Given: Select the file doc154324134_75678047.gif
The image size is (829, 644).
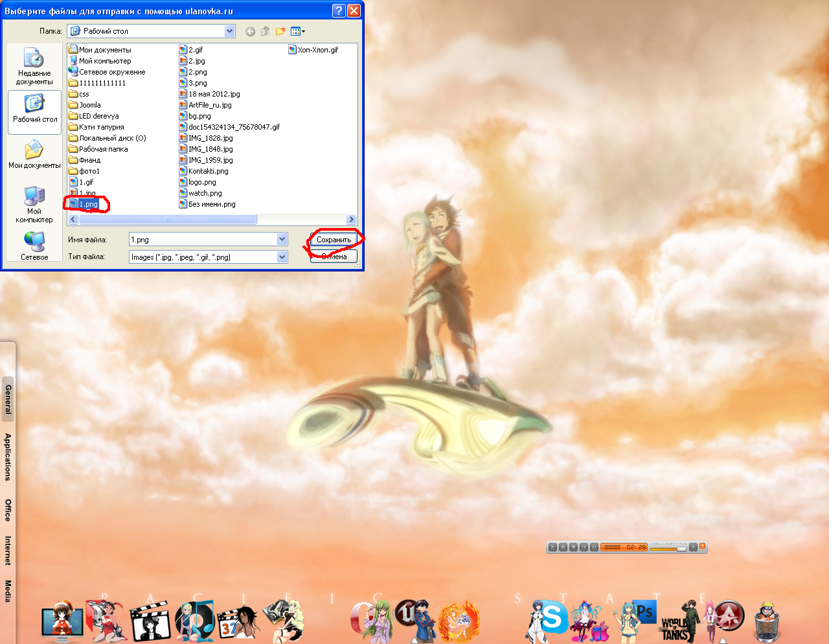Looking at the screenshot, I should (x=230, y=127).
